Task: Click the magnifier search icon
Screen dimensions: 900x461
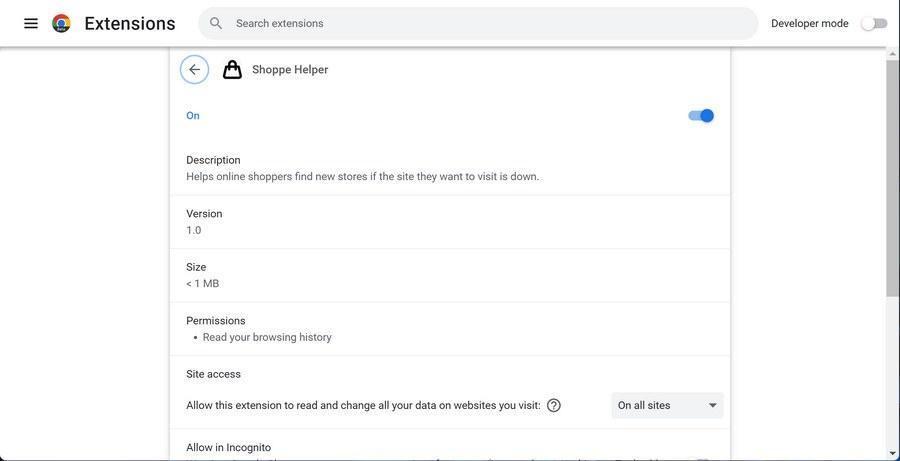Action: [216, 23]
